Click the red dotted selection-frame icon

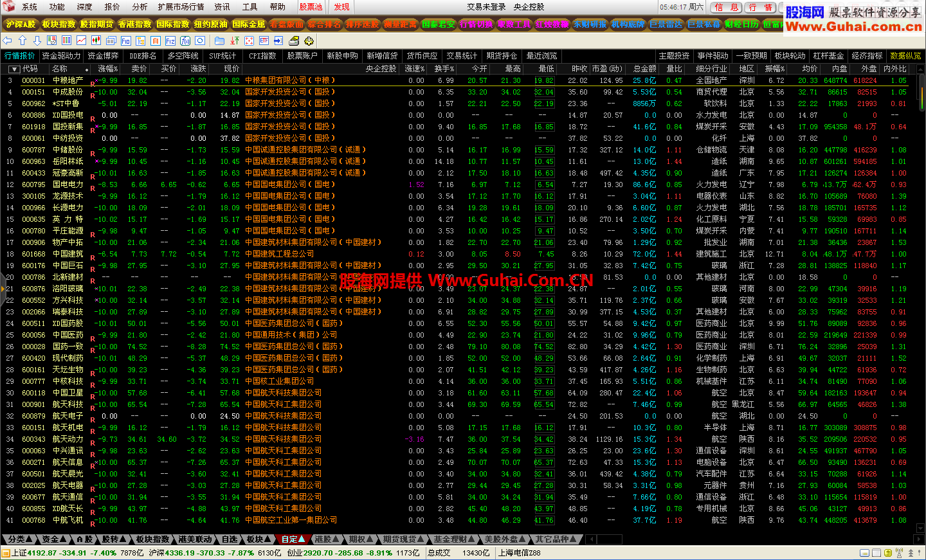pyautogui.click(x=250, y=41)
